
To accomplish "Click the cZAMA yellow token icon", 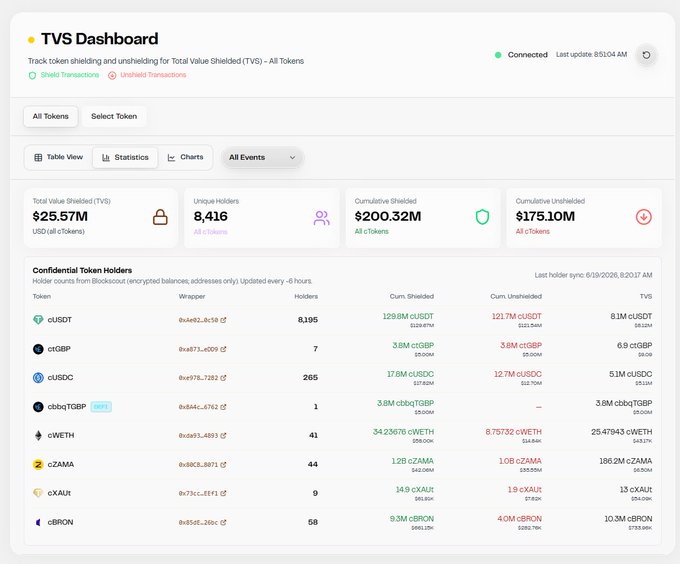I will (x=38, y=464).
